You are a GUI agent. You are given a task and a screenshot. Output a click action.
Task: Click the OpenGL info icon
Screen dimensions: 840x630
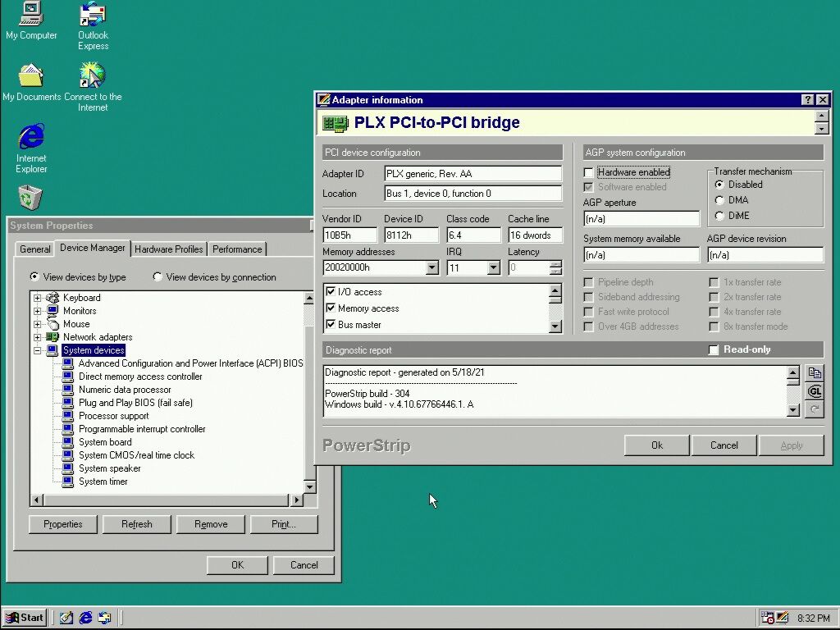[815, 391]
